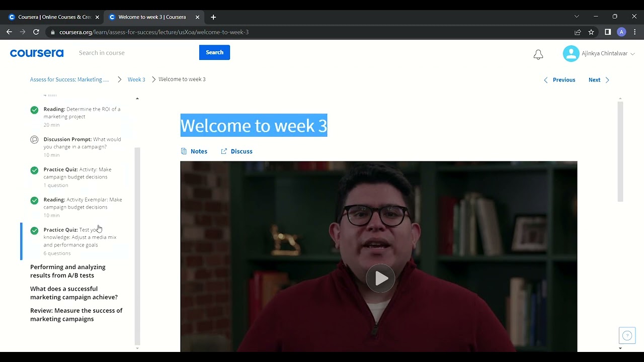Viewport: 644px width, 362px height.
Task: Click the Welcome to week 3 heading
Action: 254,125
